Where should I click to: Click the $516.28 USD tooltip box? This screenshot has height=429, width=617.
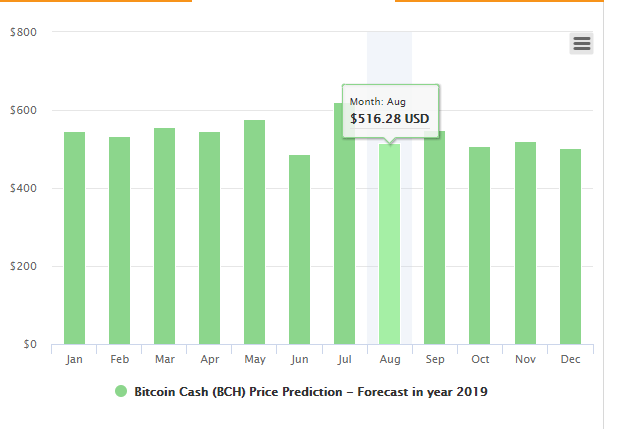tap(391, 111)
